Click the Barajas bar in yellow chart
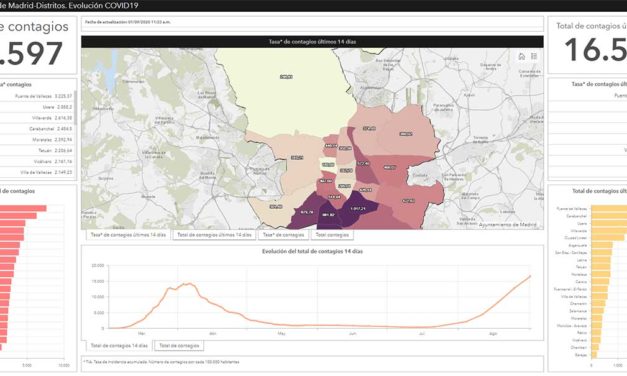627x376 pixels. [x=594, y=355]
